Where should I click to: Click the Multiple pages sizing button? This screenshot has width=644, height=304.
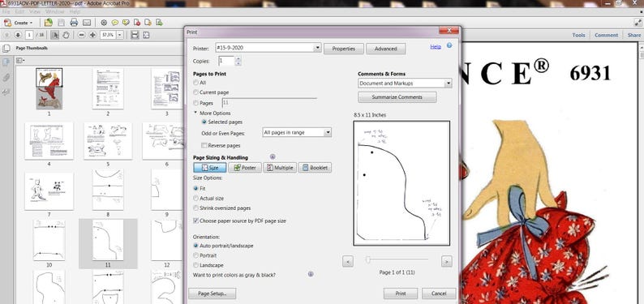[x=280, y=167]
